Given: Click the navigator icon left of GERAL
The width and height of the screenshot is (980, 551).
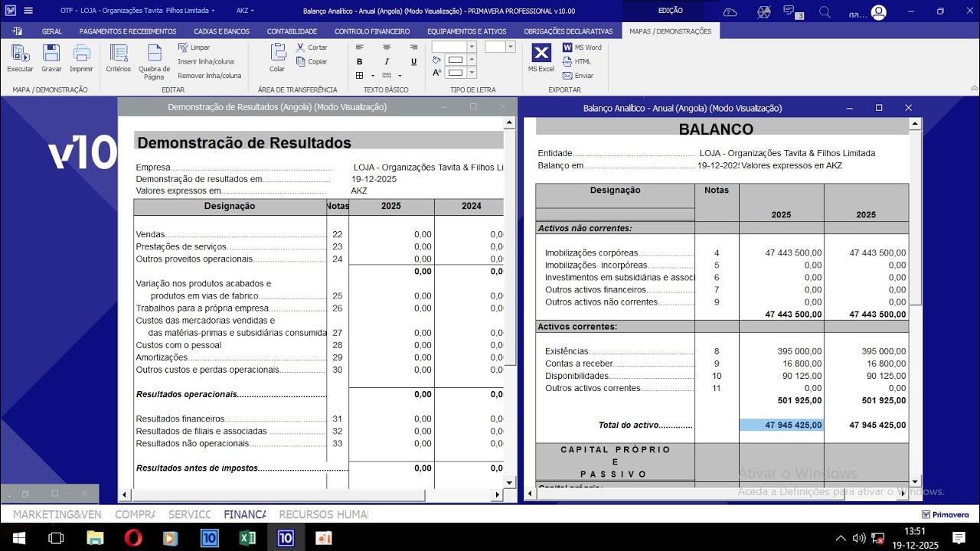Looking at the screenshot, I should click(17, 31).
